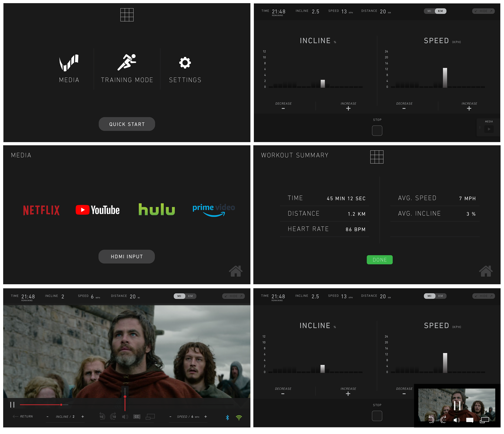This screenshot has height=434, width=504.
Task: Select Hulu from the media sources
Action: point(157,209)
